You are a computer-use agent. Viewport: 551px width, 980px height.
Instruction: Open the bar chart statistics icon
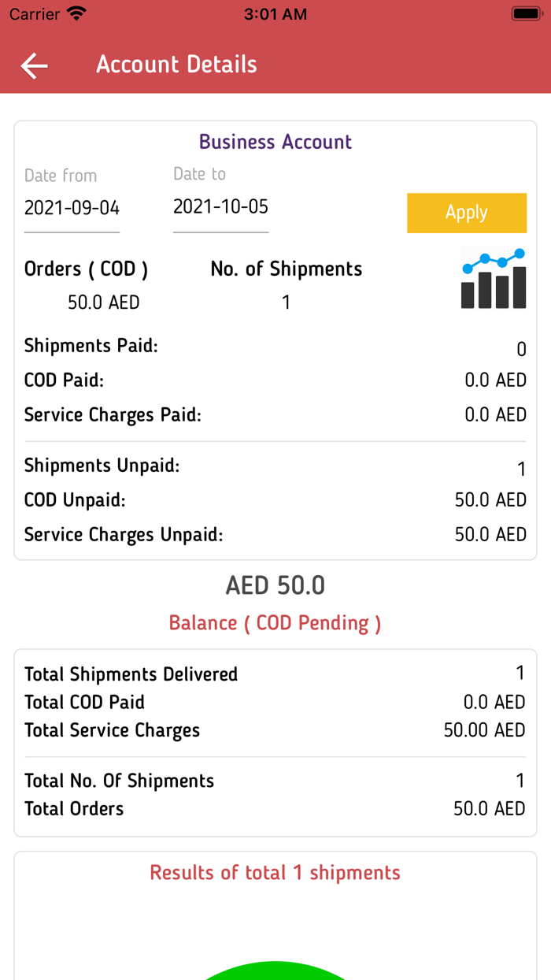[494, 279]
